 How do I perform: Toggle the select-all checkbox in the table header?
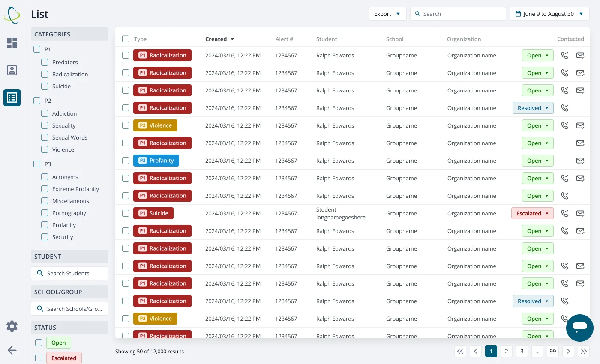tap(126, 39)
